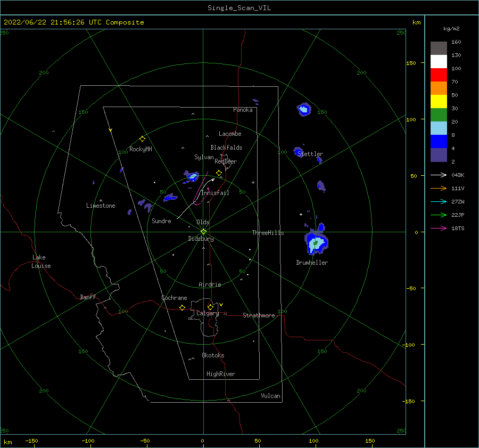Click the ThreeHills town label
The height and width of the screenshot is (448, 479).
(268, 233)
